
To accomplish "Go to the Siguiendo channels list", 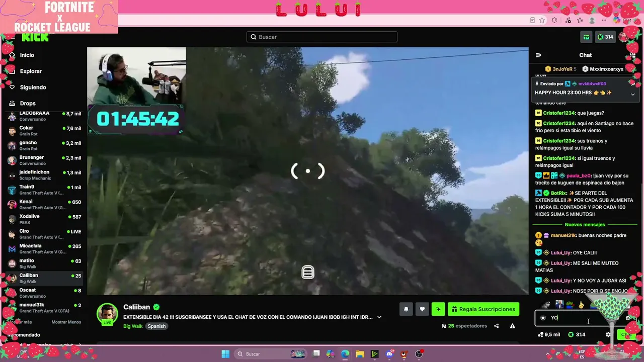I will [x=33, y=87].
